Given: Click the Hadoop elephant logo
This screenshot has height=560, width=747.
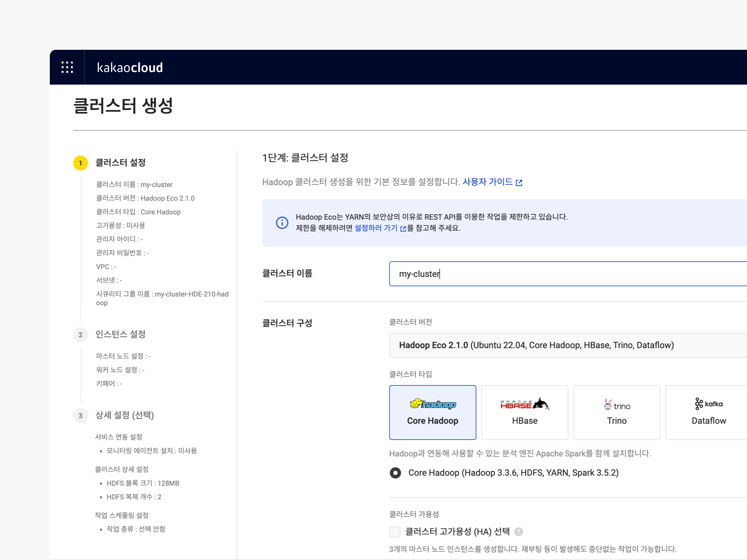Looking at the screenshot, I should 433,404.
